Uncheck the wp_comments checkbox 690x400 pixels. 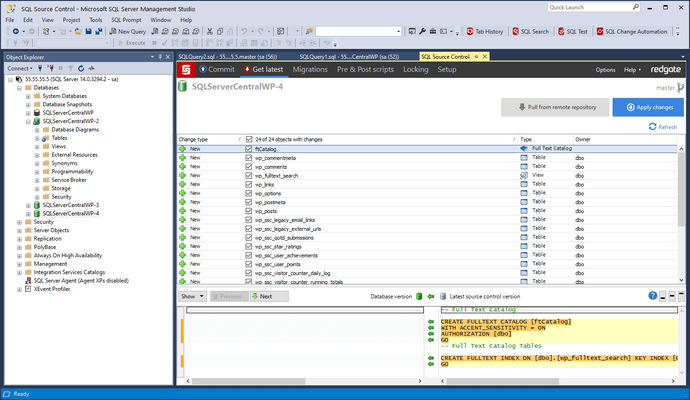tap(249, 166)
